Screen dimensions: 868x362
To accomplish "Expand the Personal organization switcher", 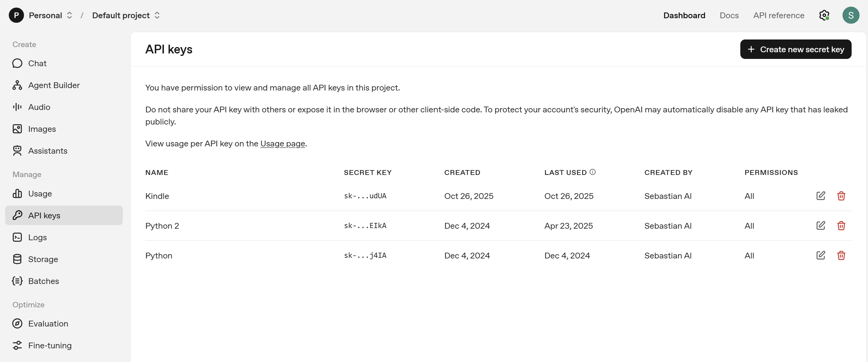I will coord(51,15).
